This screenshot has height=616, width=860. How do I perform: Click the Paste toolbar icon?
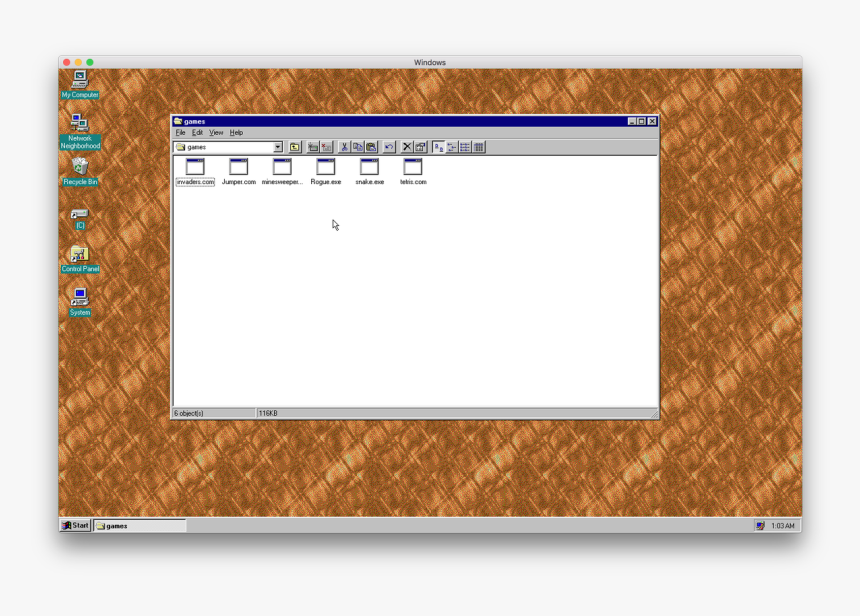[371, 147]
